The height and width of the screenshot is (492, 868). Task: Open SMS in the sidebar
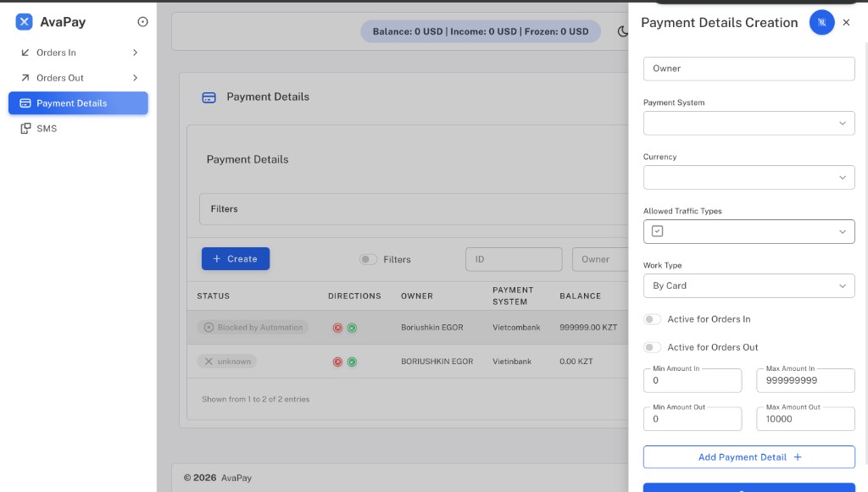click(78, 129)
